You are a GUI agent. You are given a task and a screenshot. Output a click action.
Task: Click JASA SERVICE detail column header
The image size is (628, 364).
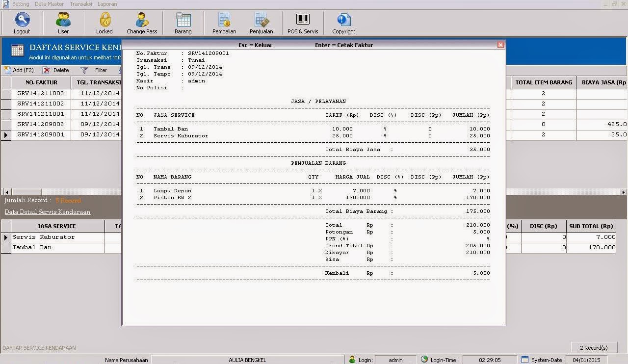tap(57, 226)
